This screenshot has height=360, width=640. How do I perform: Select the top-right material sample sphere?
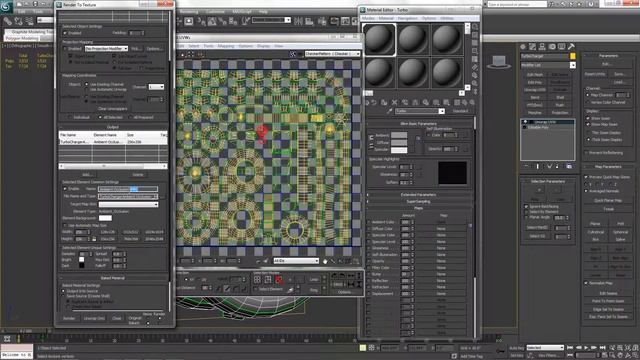click(447, 40)
